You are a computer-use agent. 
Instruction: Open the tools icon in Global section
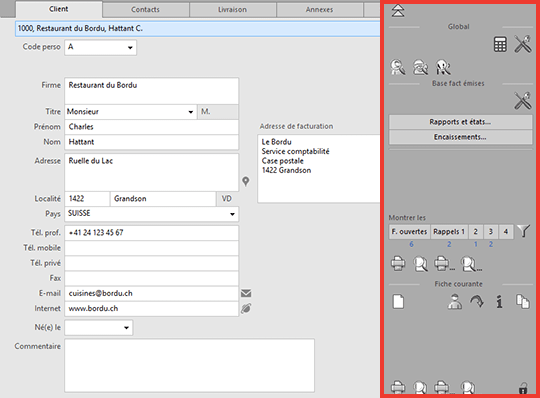click(x=522, y=44)
